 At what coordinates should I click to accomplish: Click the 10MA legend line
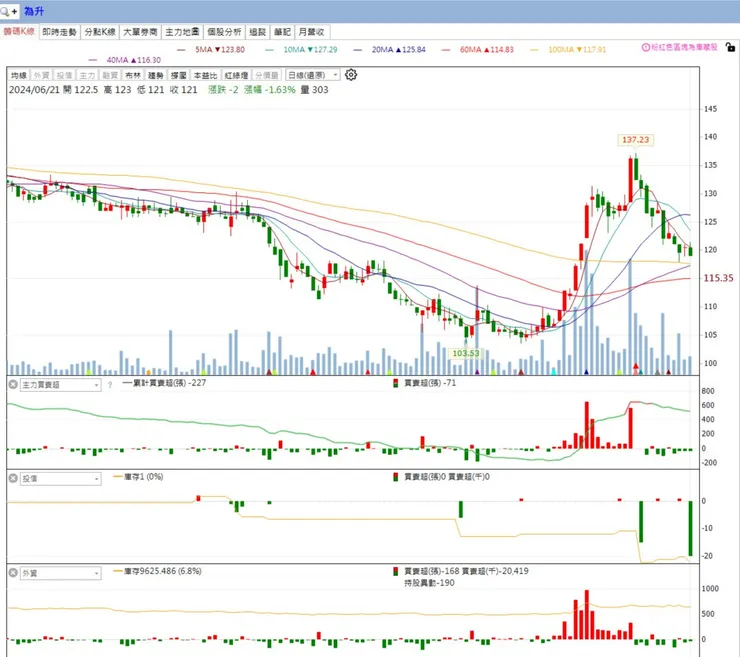(x=302, y=50)
